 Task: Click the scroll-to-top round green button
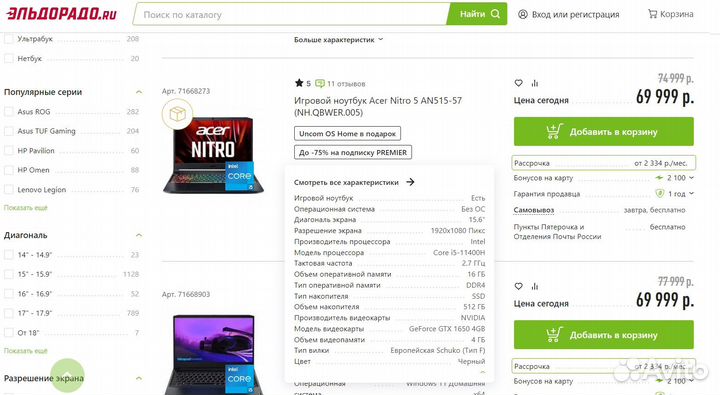[x=67, y=376]
